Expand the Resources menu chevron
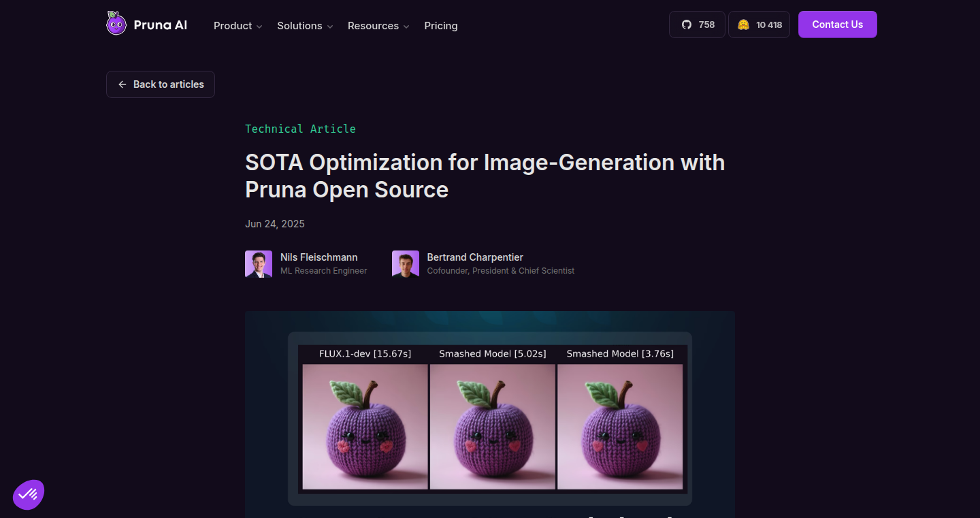 406,27
